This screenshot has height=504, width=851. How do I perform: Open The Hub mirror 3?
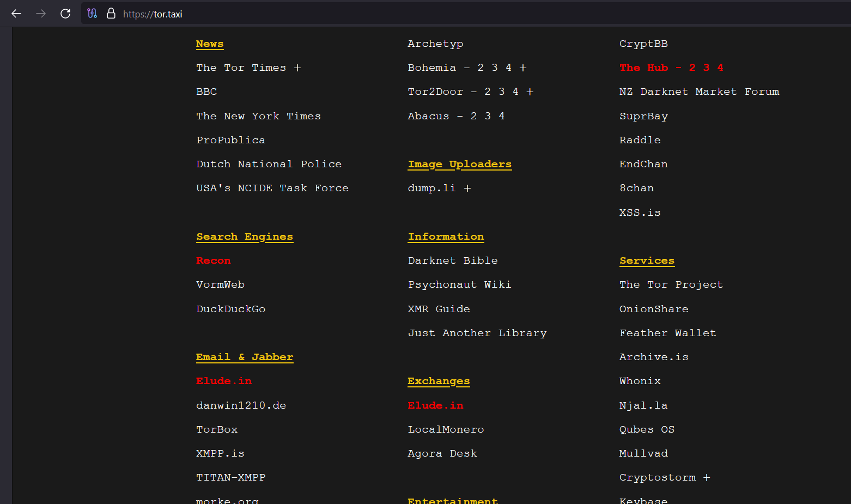(706, 68)
